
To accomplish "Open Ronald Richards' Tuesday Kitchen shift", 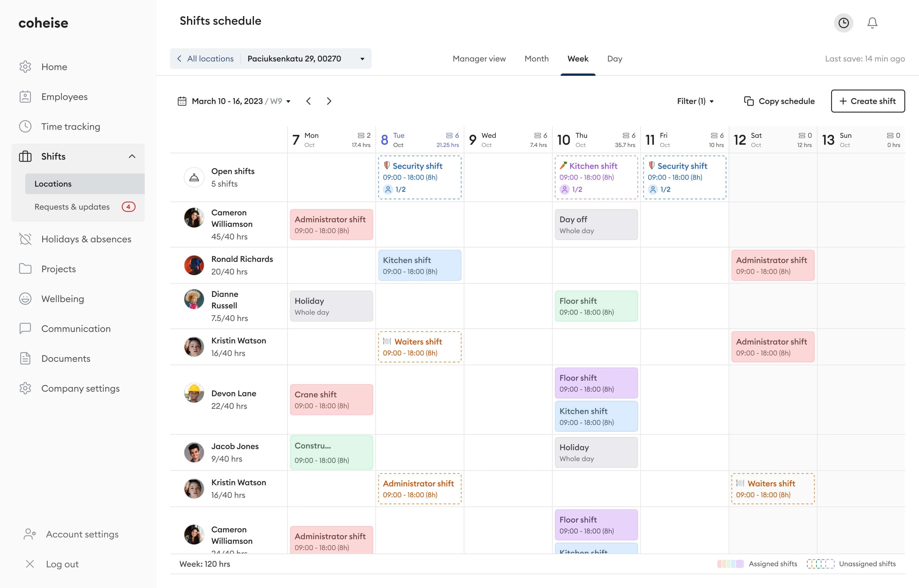I will pyautogui.click(x=420, y=265).
